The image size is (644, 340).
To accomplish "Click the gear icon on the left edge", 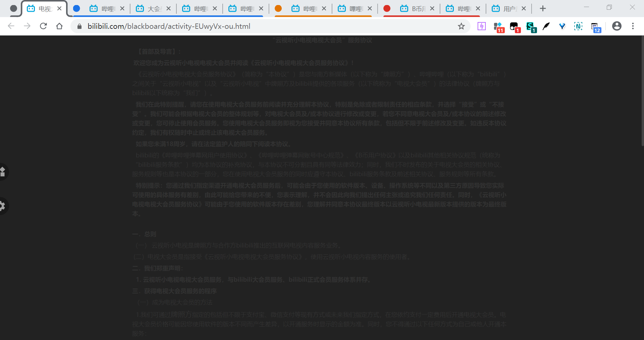I will 3,206.
